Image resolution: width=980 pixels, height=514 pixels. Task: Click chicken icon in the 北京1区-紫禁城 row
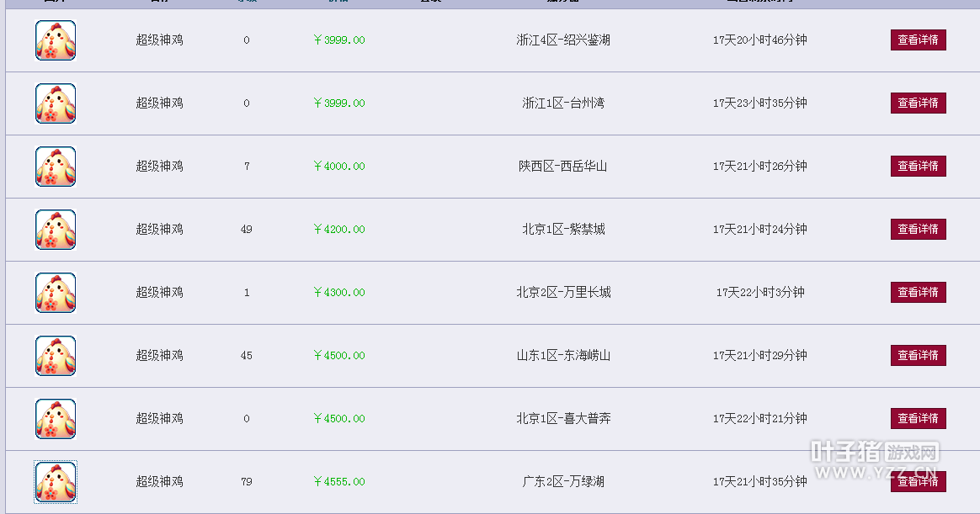point(56,230)
